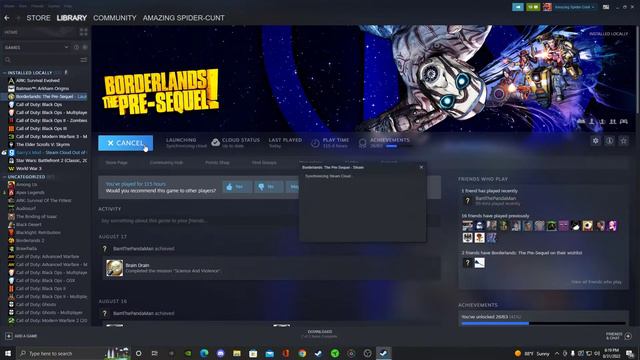Select Star Wars: Battlefront 2 Classic
Image resolution: width=640 pixels, height=360 pixels.
pyautogui.click(x=51, y=160)
